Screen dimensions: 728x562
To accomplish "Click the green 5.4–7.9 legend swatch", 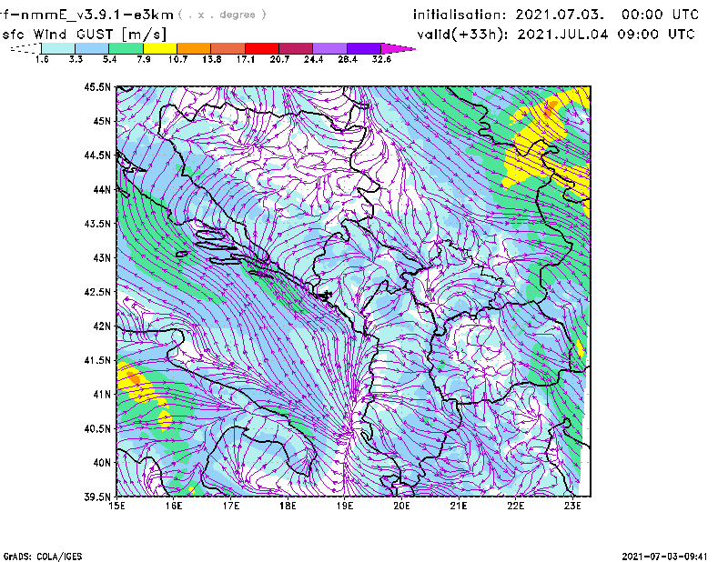I will (x=126, y=48).
